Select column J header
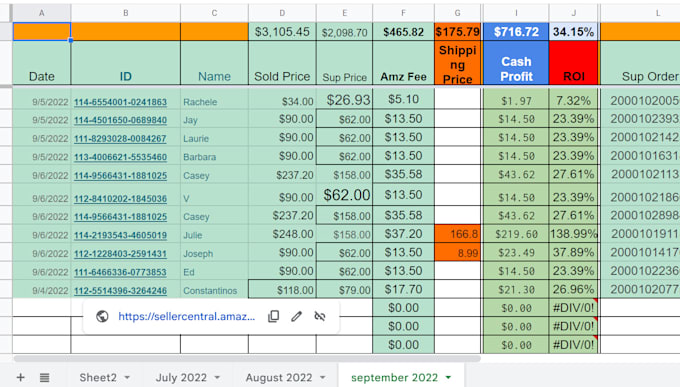The height and width of the screenshot is (387, 680). pos(574,13)
